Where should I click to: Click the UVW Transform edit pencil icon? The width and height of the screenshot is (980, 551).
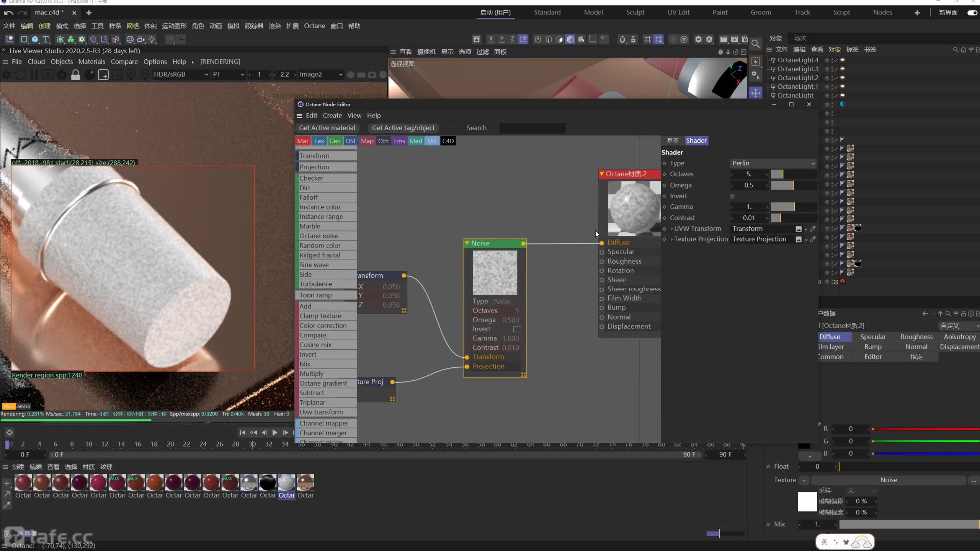(813, 229)
